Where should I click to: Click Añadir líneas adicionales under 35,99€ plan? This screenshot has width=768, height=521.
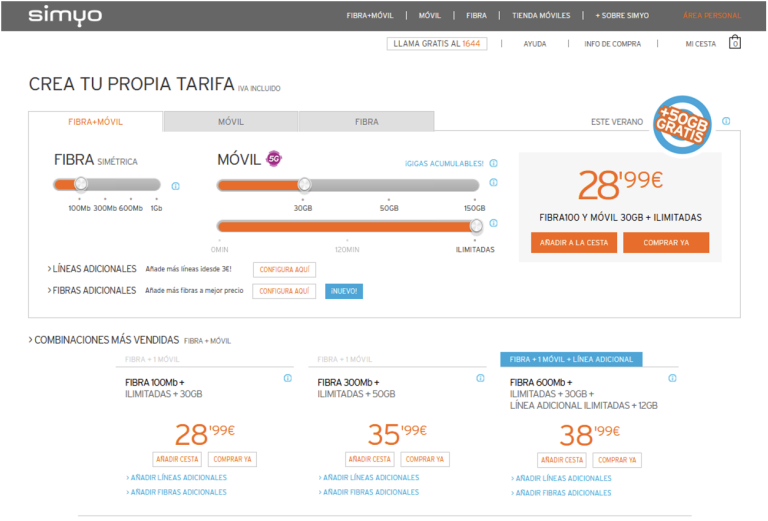(x=371, y=478)
